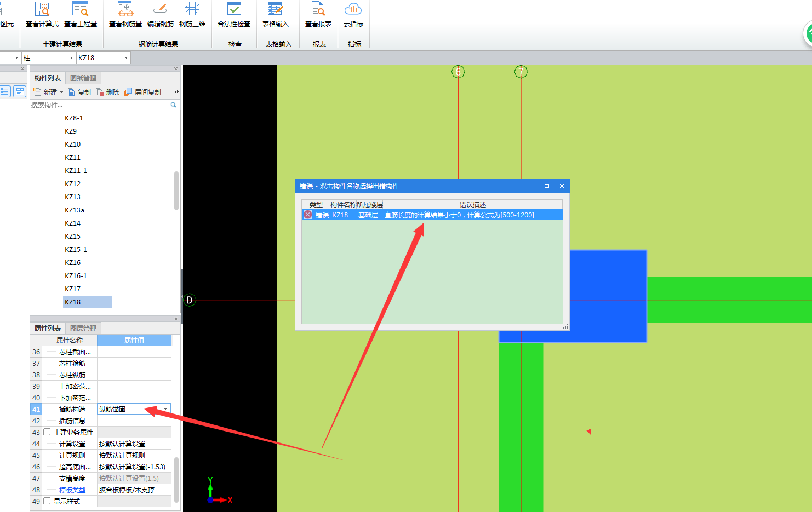Click red error icon in KZ18 row
Screen dimensions: 812x512
[308, 215]
